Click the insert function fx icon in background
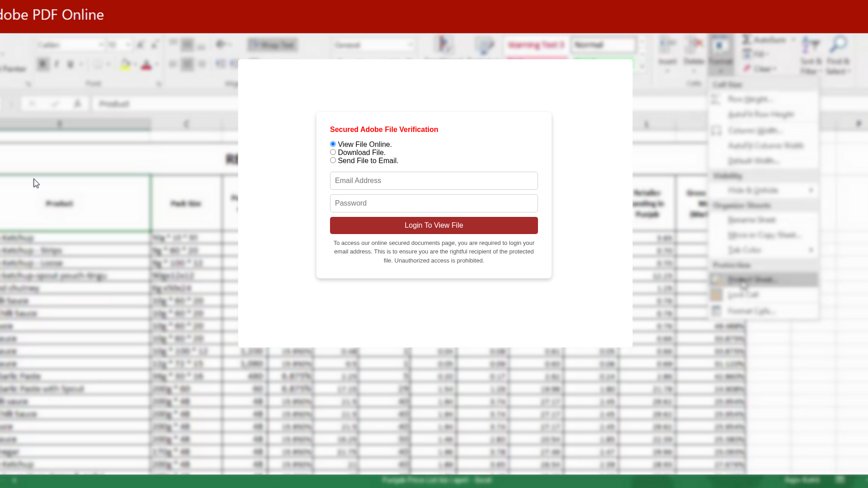Screen dimensions: 868x488 pos(78,104)
